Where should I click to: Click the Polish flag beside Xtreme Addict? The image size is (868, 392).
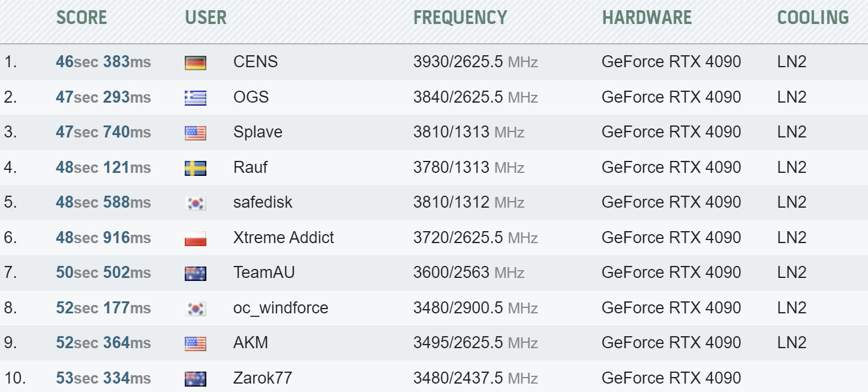click(196, 238)
